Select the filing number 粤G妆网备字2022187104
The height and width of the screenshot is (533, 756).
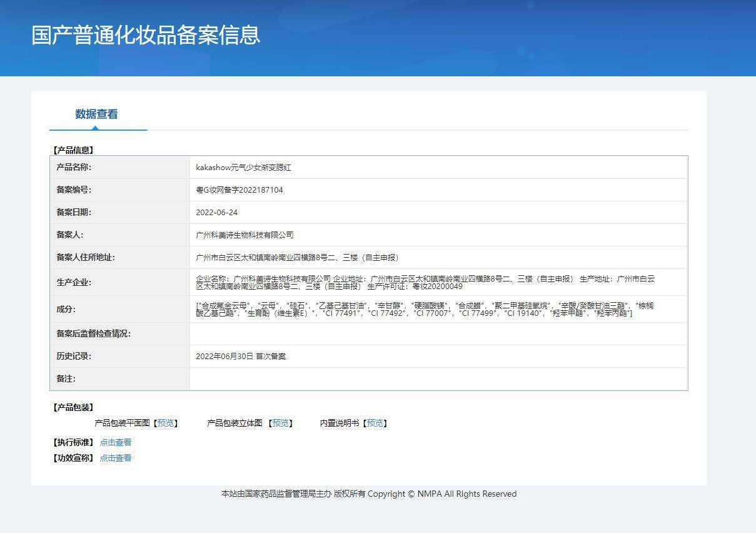tap(239, 190)
